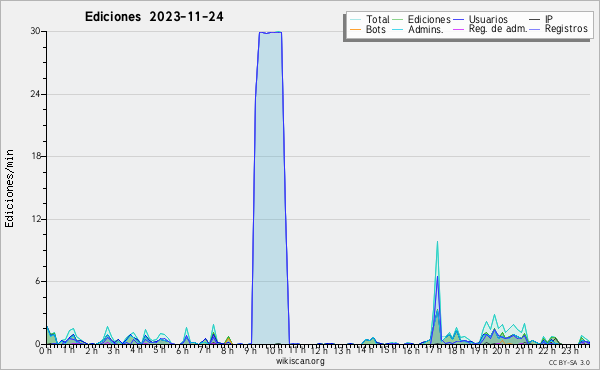Click the '17 h' x-axis label
Image resolution: width=600 pixels, height=370 pixels.
pos(433,350)
